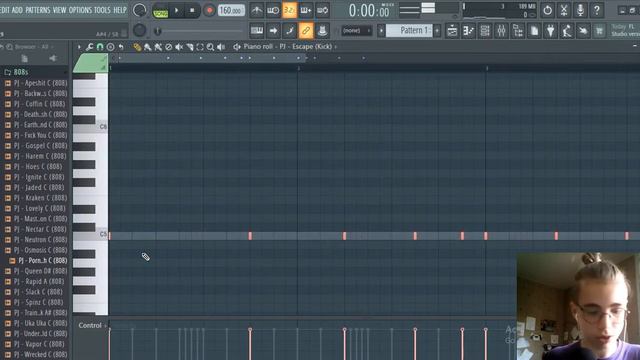
Task: Open the piano roll wrench tools menu
Action: pyautogui.click(x=89, y=47)
